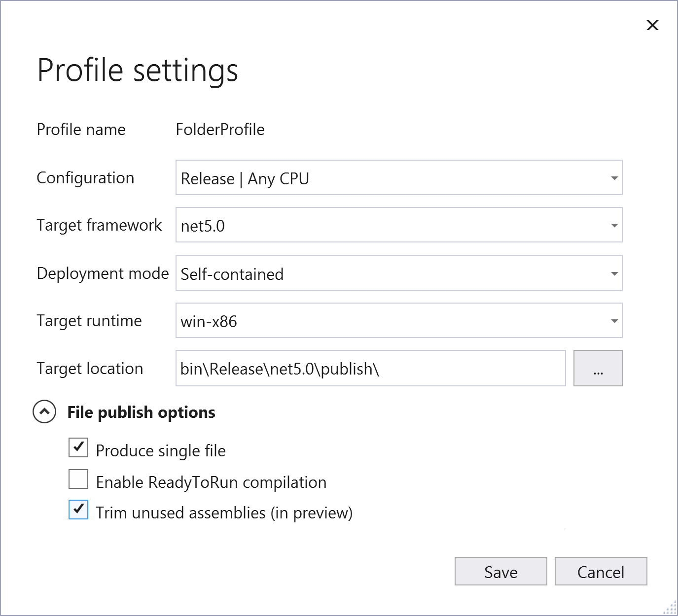
Task: Select the Self-contained combo box
Action: point(399,273)
